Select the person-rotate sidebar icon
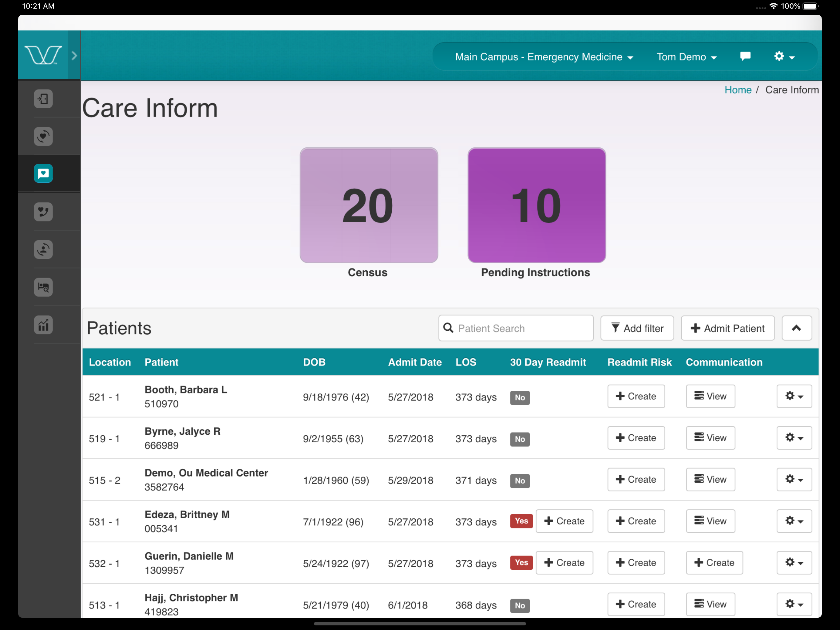 (43, 249)
